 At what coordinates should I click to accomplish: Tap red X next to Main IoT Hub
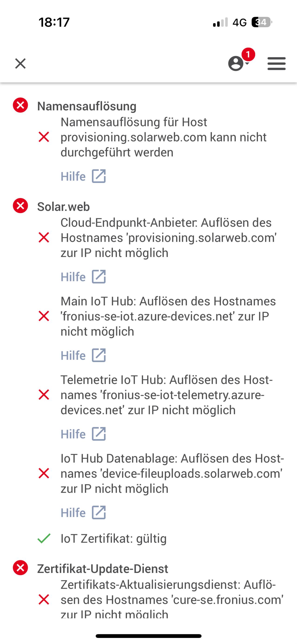pos(44,316)
